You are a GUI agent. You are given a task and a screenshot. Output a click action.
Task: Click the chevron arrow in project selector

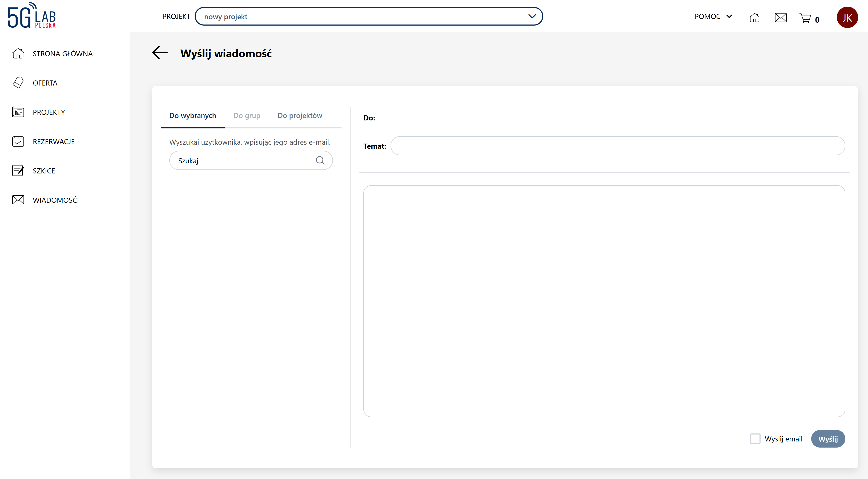532,16
